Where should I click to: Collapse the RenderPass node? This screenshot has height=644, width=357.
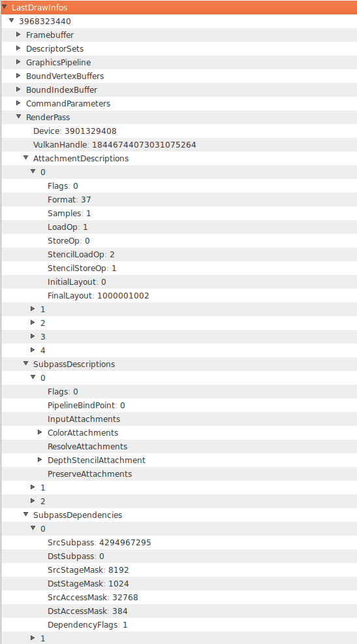tap(18, 117)
